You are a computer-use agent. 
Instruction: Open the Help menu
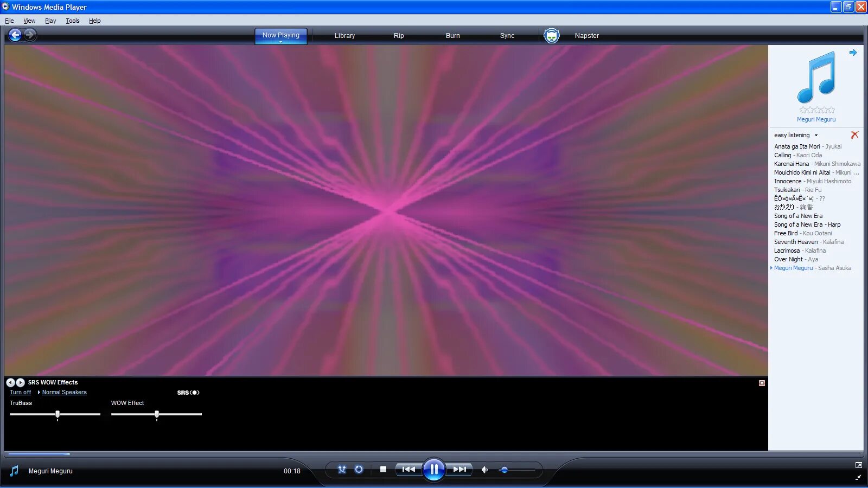coord(95,21)
